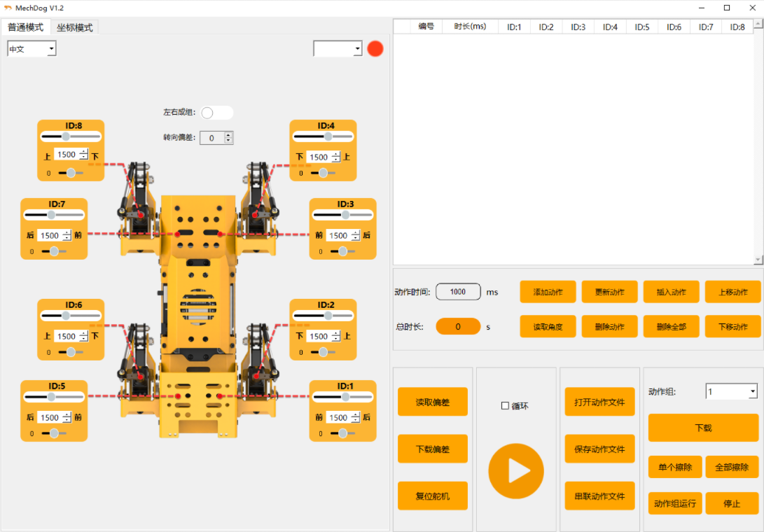Click the red connection status circle
This screenshot has width=764, height=532.
point(375,49)
